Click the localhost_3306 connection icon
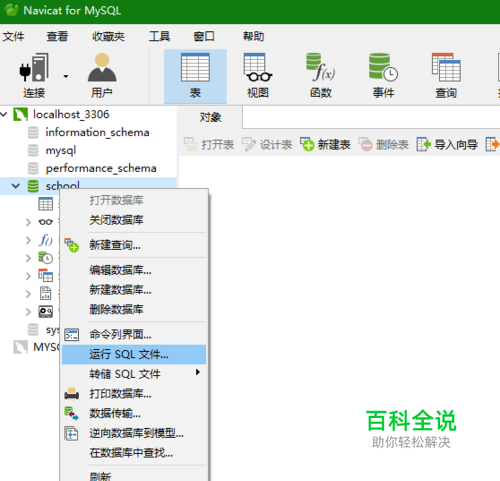This screenshot has height=481, width=500. pyautogui.click(x=20, y=114)
